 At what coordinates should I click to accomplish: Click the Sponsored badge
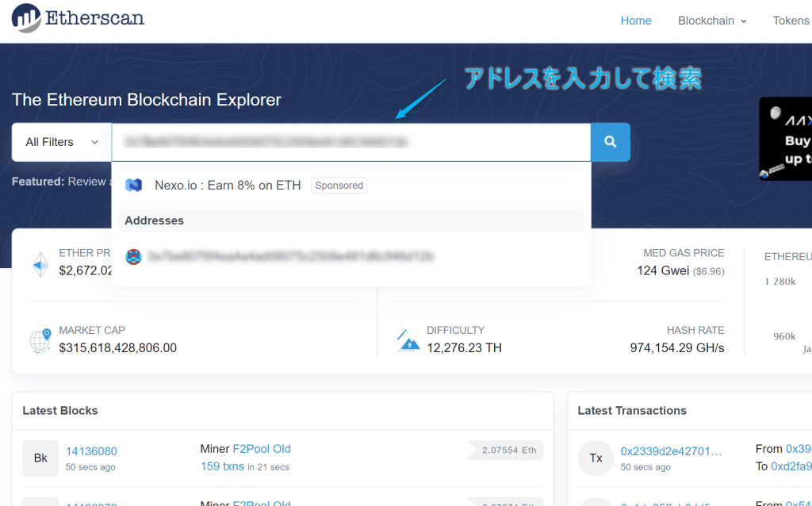click(x=339, y=186)
